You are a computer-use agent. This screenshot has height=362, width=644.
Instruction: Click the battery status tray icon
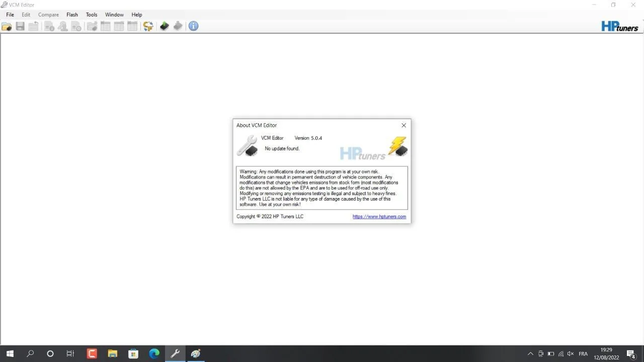(551, 353)
